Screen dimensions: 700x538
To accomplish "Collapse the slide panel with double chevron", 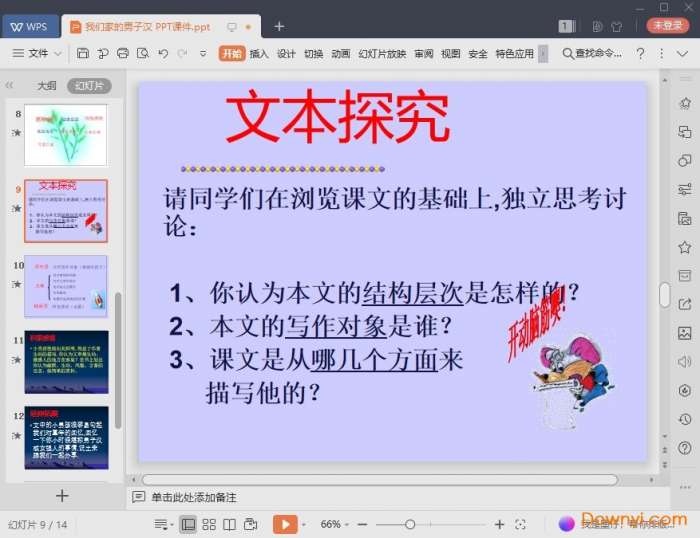I will [x=9, y=85].
